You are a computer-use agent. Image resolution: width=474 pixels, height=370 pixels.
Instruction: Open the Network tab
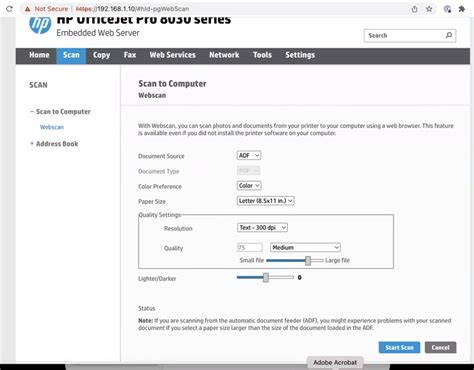point(224,55)
